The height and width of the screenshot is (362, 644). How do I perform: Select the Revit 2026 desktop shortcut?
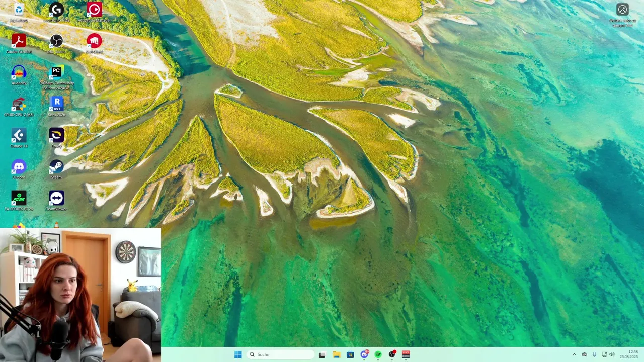(x=56, y=107)
